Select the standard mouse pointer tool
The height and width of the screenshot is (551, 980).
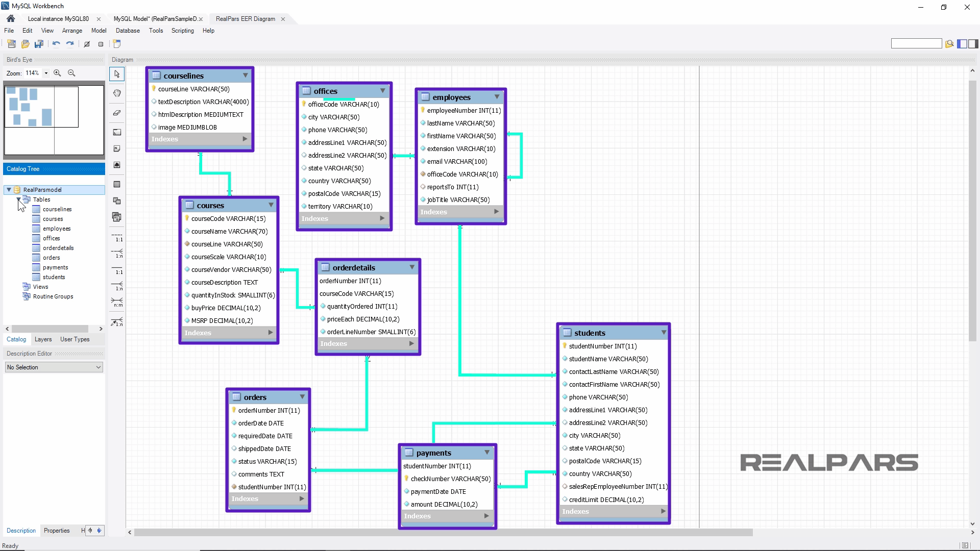116,74
